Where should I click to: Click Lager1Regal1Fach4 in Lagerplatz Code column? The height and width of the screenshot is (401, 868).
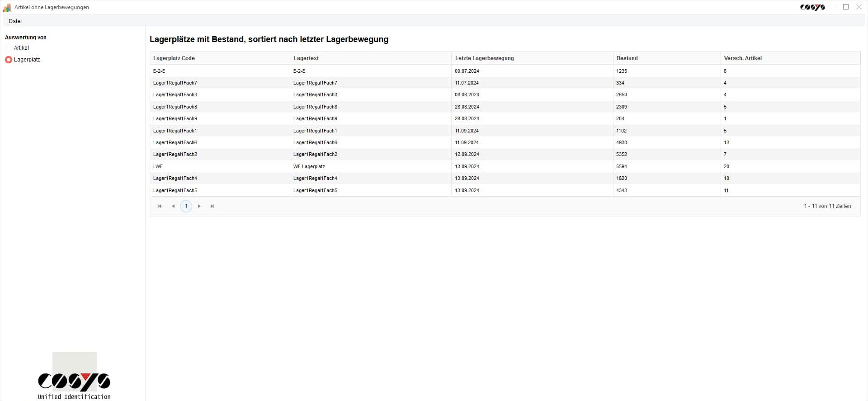(x=175, y=179)
